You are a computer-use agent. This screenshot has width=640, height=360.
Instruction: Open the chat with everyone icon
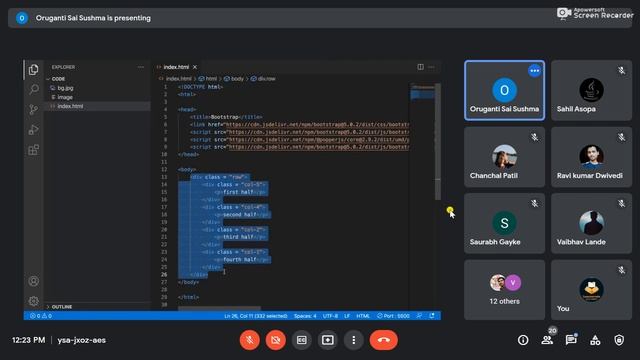point(571,340)
